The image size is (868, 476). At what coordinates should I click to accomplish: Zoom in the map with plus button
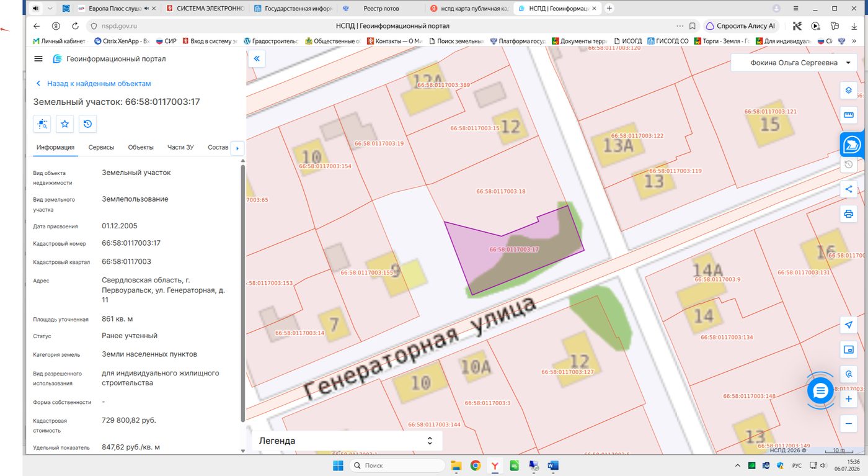point(849,400)
